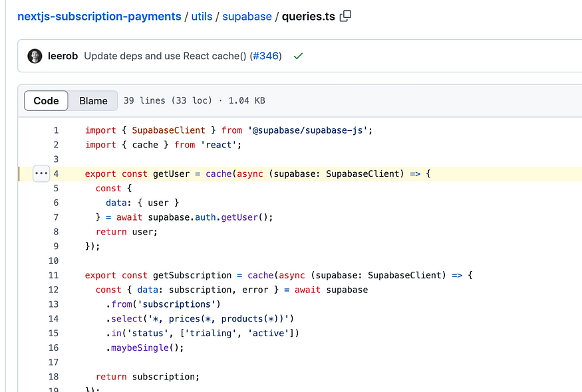Click the 'queries.ts' file name
The width and height of the screenshot is (582, 392).
309,17
